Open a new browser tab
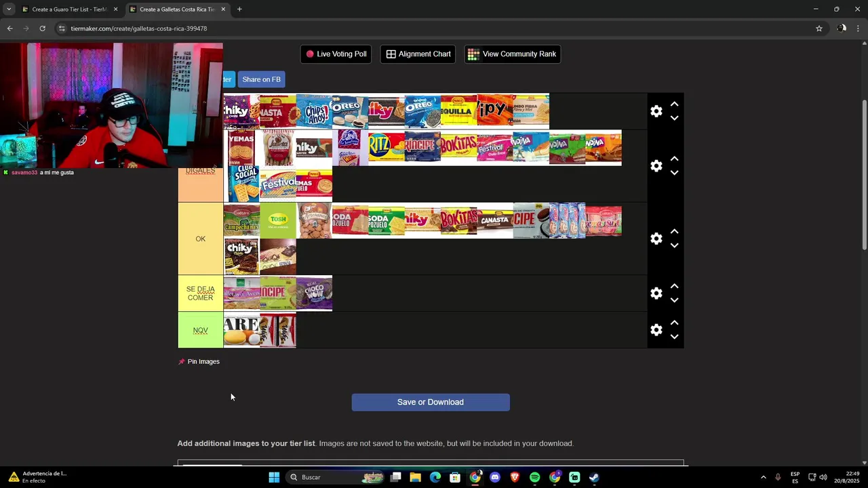The image size is (868, 488). point(239,9)
